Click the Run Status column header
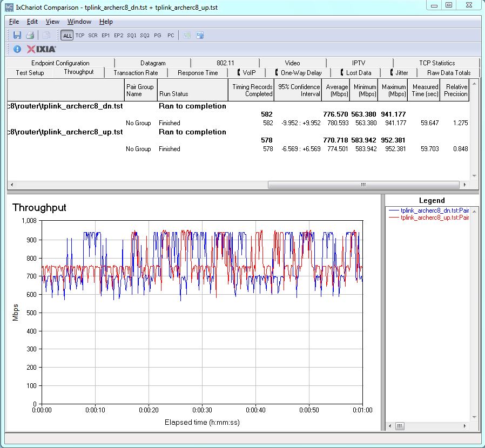Image resolution: width=485 pixels, height=448 pixels. pos(193,90)
